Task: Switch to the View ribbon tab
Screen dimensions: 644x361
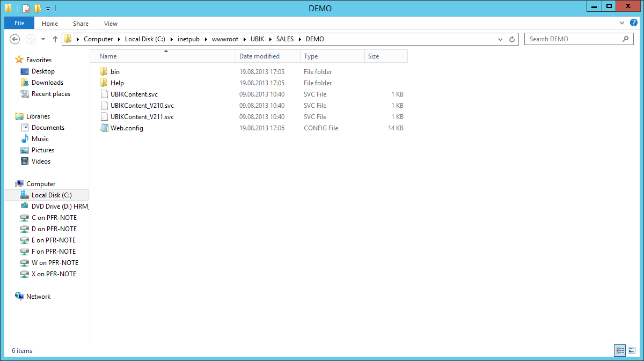Action: point(111,24)
